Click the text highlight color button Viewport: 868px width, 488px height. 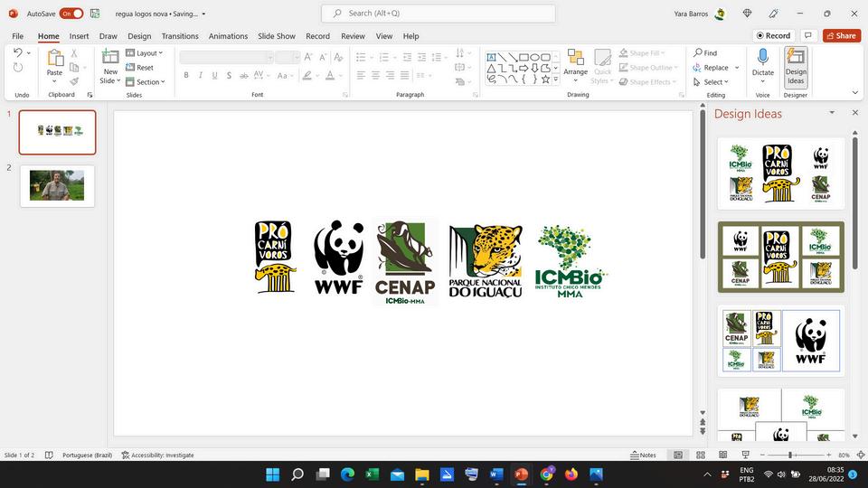tap(307, 75)
